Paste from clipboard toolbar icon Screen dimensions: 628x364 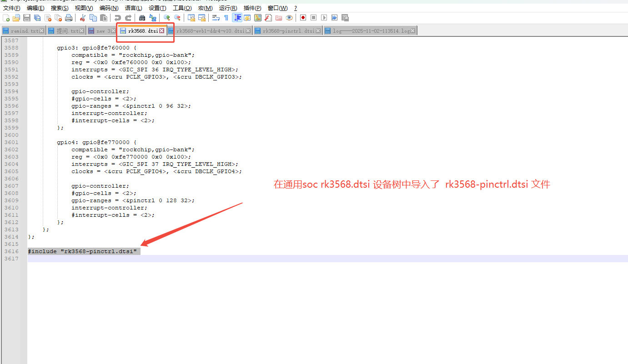pos(104,18)
